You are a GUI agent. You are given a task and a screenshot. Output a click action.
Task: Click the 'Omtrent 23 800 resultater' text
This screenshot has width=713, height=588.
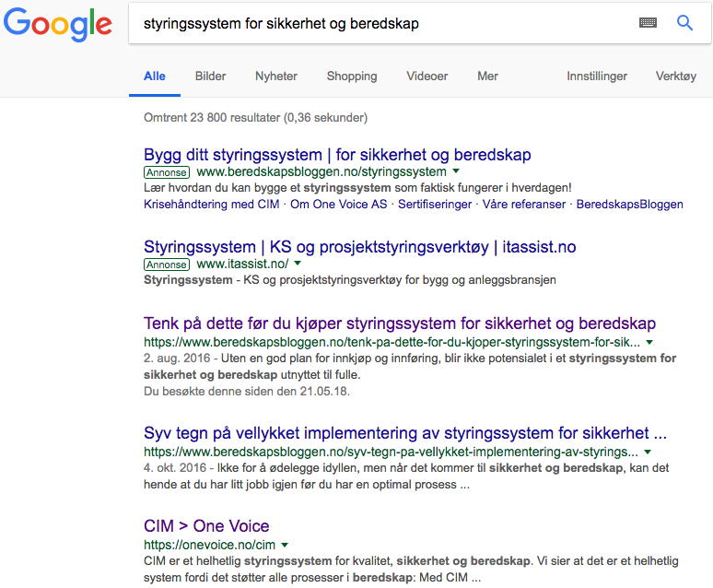tap(255, 117)
